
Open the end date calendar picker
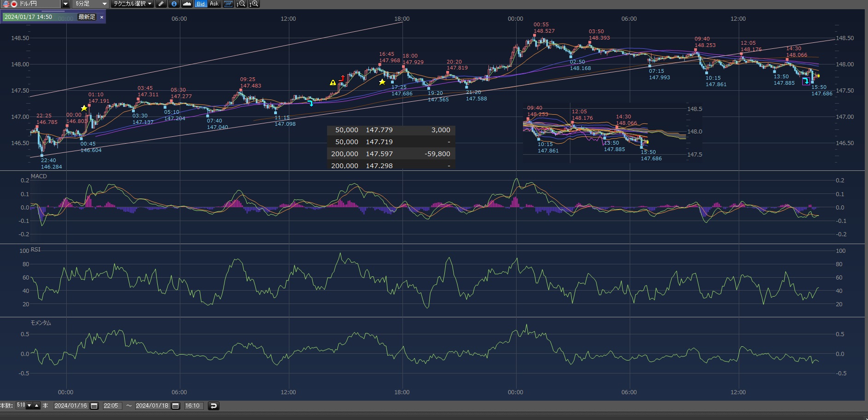point(176,406)
